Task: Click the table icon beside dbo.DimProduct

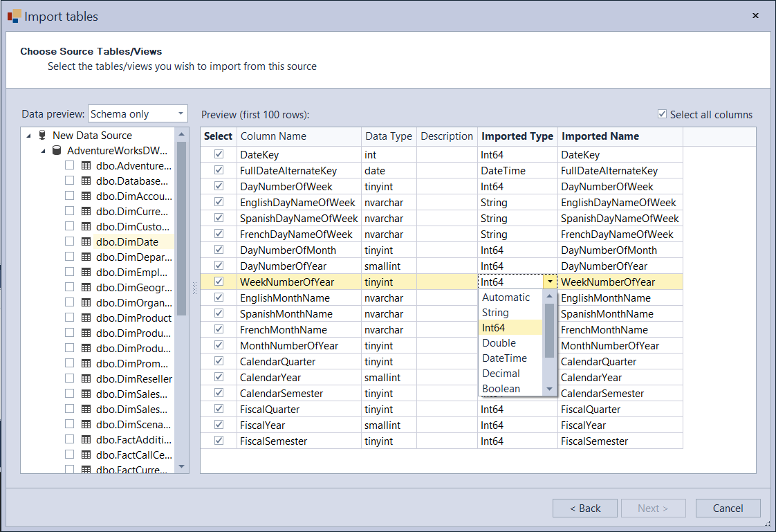Action: point(86,318)
